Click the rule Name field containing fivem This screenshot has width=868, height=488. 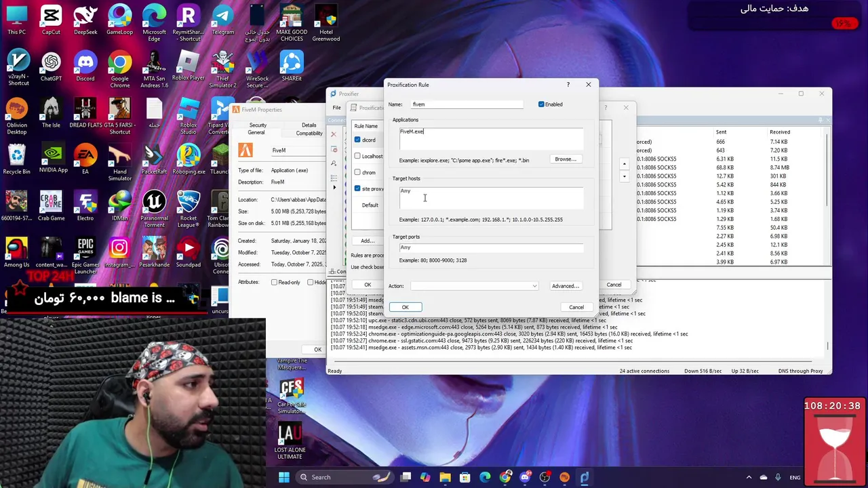(467, 104)
